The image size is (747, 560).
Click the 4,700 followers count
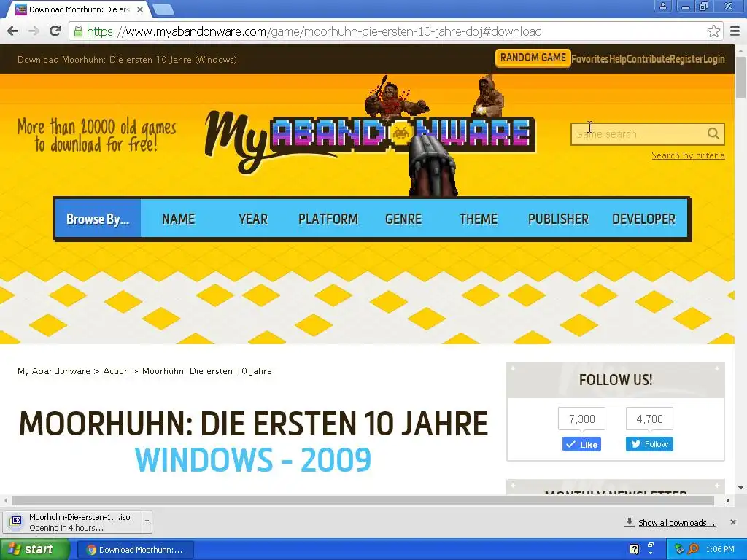(x=649, y=419)
